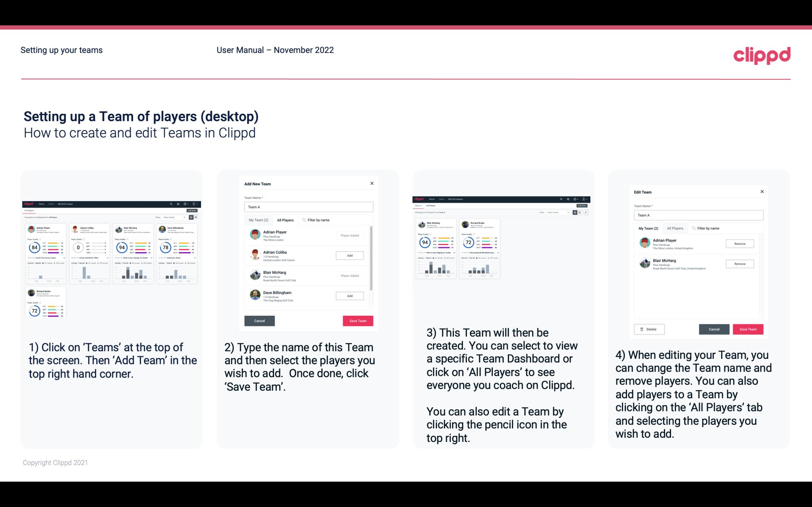This screenshot has height=507, width=812.
Task: Click Add button next to Adrian Coliba
Action: 349,255
